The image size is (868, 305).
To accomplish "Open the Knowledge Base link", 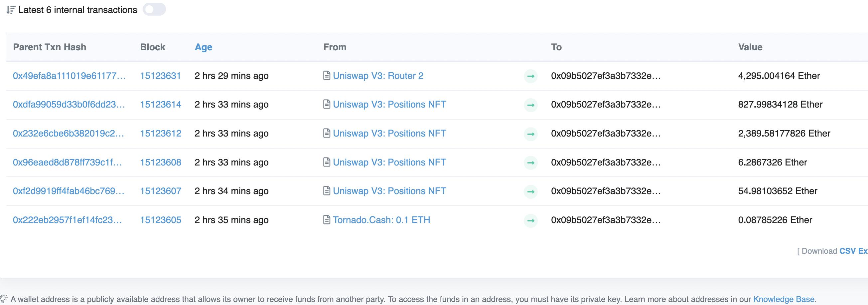I will pyautogui.click(x=784, y=299).
